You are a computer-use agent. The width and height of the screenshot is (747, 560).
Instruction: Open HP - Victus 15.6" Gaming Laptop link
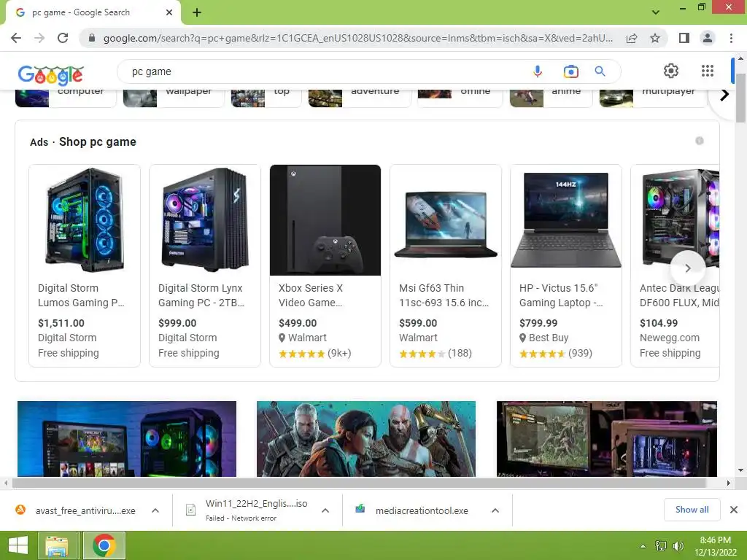561,295
